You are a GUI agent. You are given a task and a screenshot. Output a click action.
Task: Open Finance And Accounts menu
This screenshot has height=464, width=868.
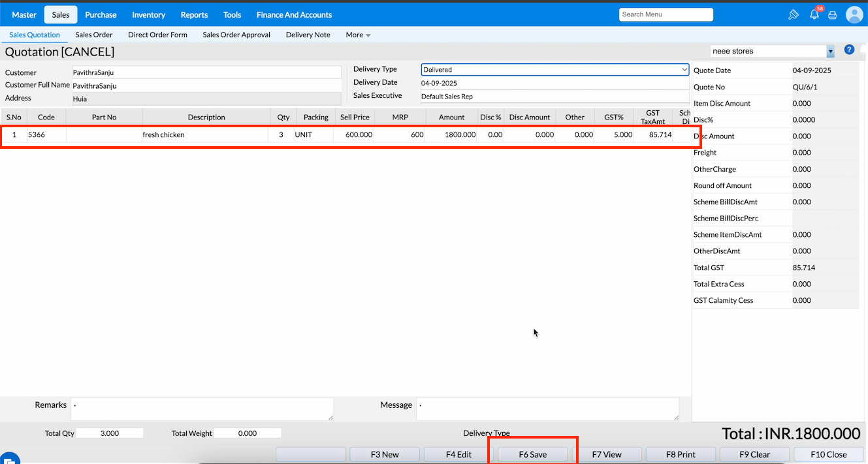(x=294, y=14)
